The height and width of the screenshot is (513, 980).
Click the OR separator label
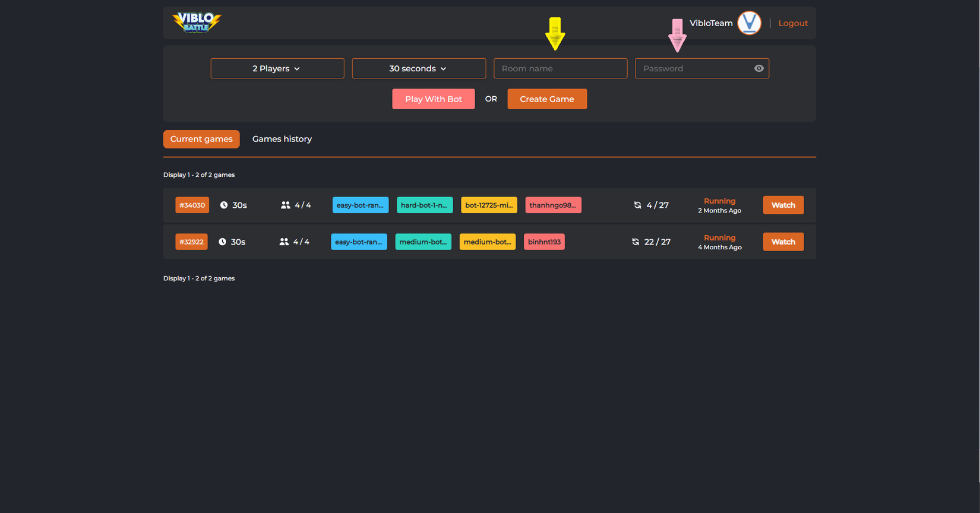(491, 99)
